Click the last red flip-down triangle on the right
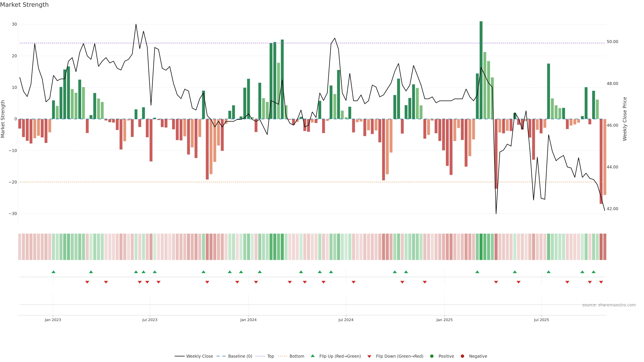 601,282
